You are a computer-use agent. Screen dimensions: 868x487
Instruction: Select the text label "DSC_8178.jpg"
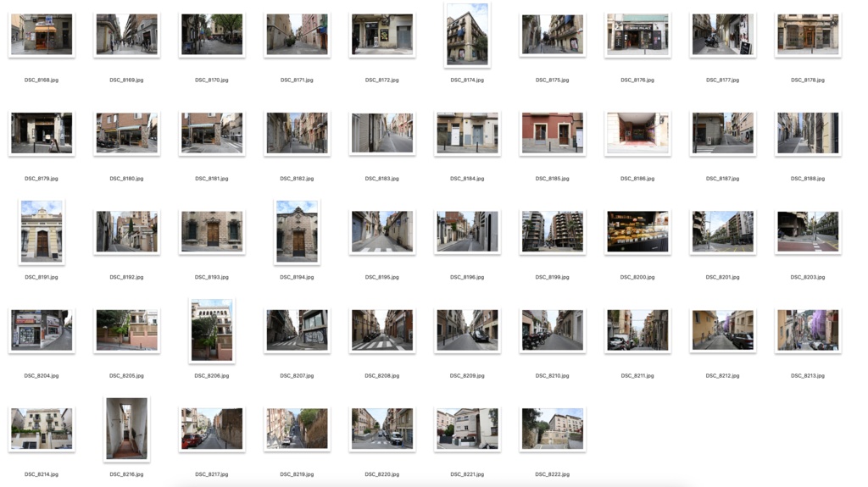[808, 80]
